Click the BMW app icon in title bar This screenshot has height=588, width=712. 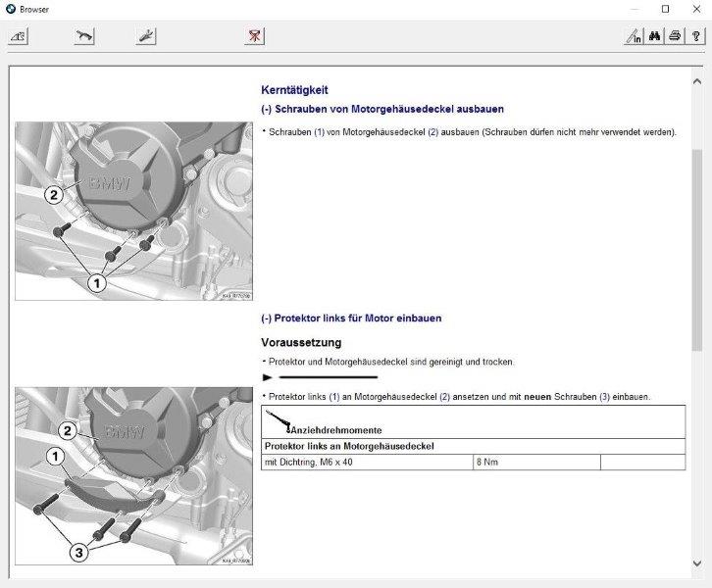click(10, 10)
